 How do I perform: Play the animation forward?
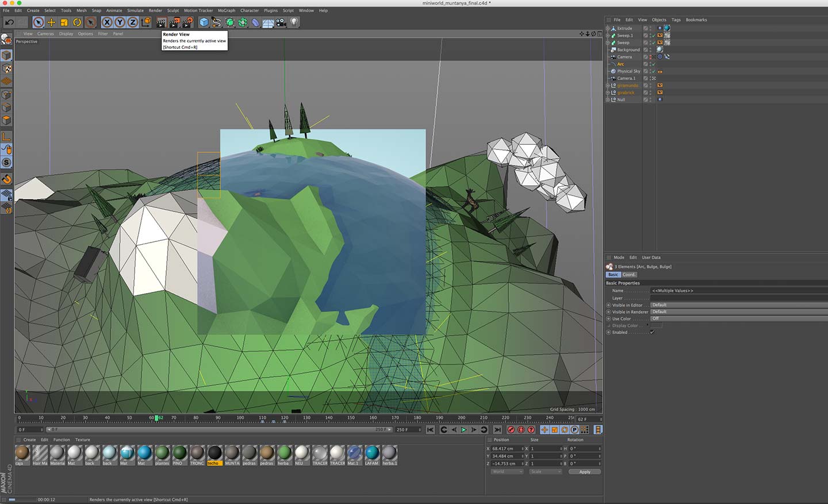pos(463,430)
